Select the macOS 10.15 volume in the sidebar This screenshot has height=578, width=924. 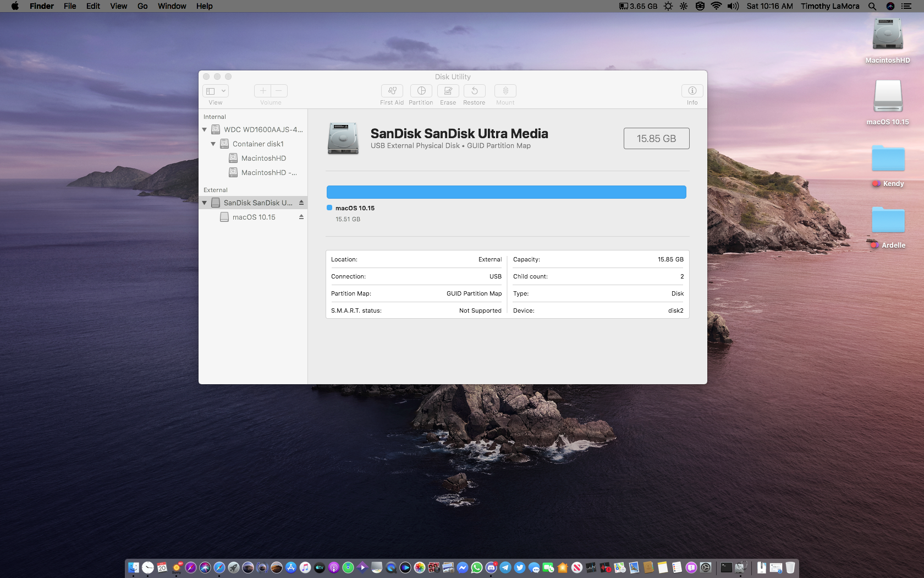pos(254,217)
